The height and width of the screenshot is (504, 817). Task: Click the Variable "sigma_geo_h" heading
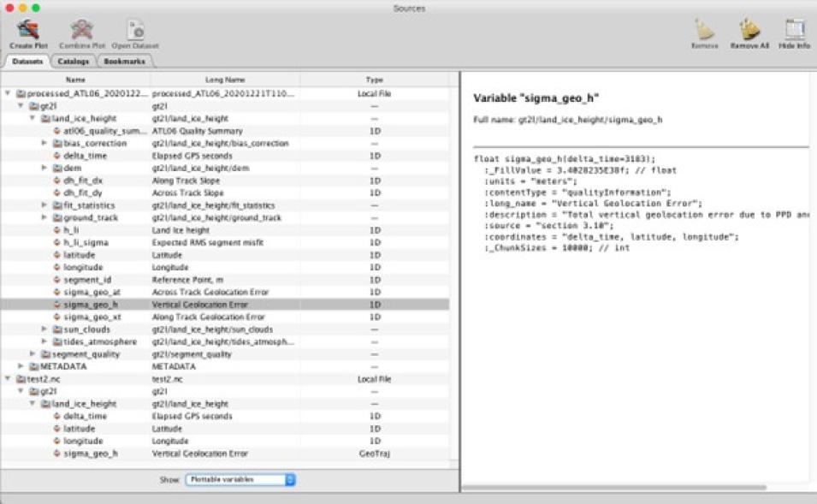(536, 98)
